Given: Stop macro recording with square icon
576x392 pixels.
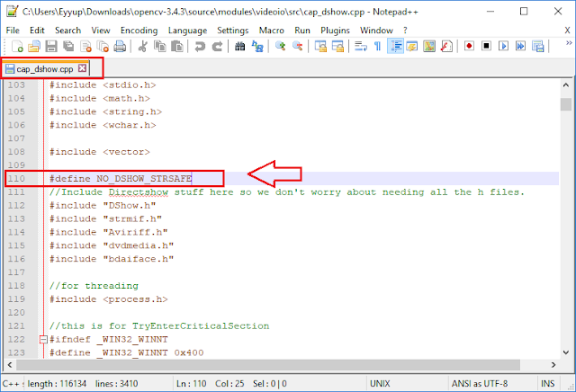Looking at the screenshot, I should pyautogui.click(x=486, y=46).
